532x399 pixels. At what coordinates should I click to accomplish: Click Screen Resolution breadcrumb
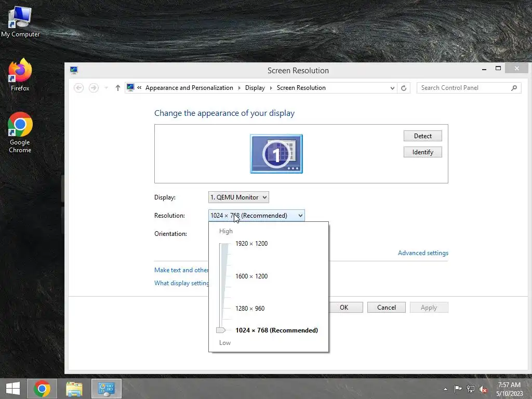coord(301,88)
